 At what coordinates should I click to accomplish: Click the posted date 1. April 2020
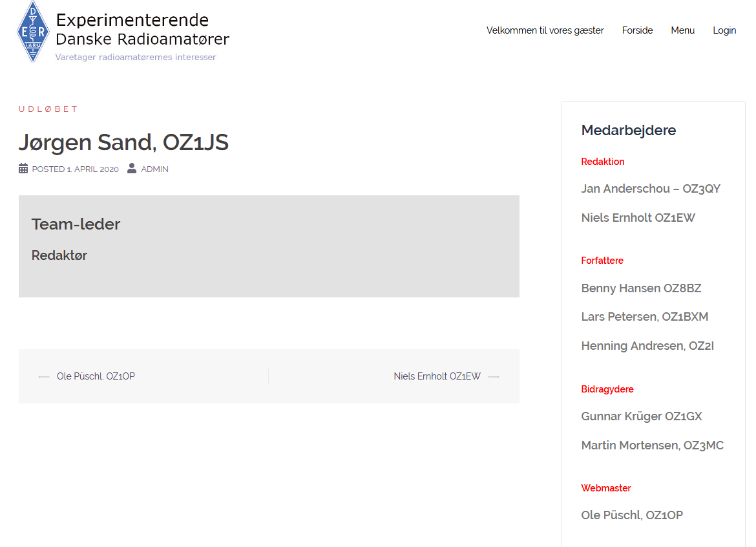coord(92,169)
